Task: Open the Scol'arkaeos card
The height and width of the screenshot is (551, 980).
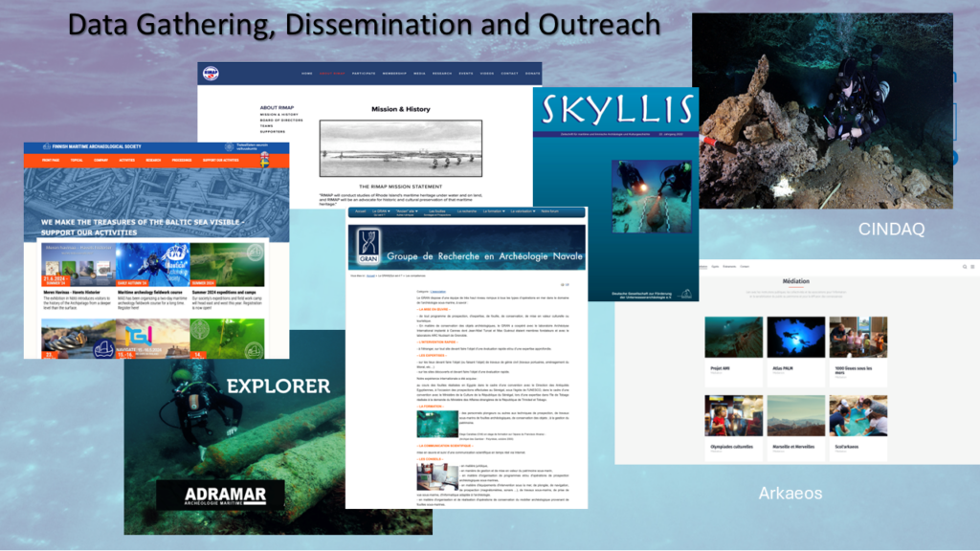Action: tap(858, 429)
